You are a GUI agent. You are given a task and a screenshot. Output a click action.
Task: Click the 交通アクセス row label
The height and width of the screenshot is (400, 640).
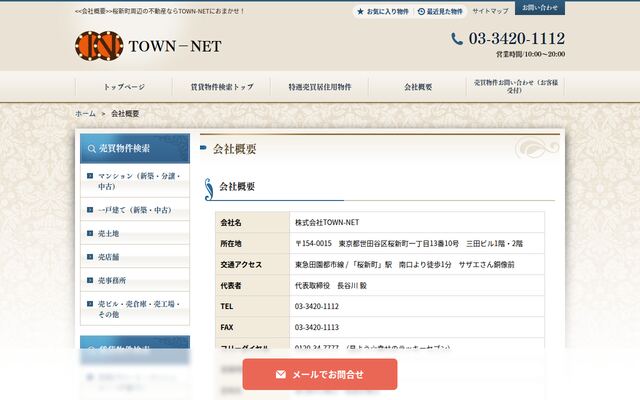pyautogui.click(x=253, y=264)
